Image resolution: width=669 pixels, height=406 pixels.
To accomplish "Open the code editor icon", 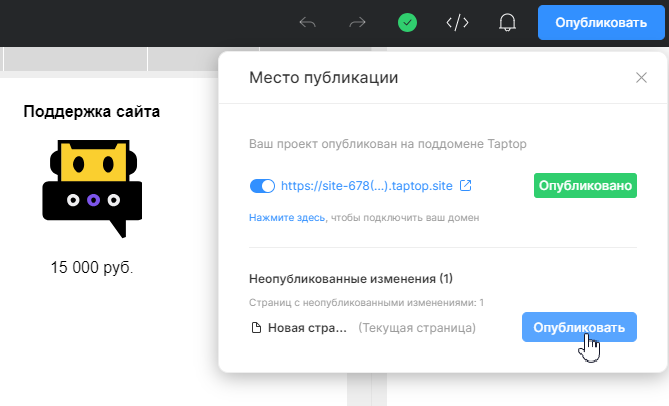I will tap(457, 23).
